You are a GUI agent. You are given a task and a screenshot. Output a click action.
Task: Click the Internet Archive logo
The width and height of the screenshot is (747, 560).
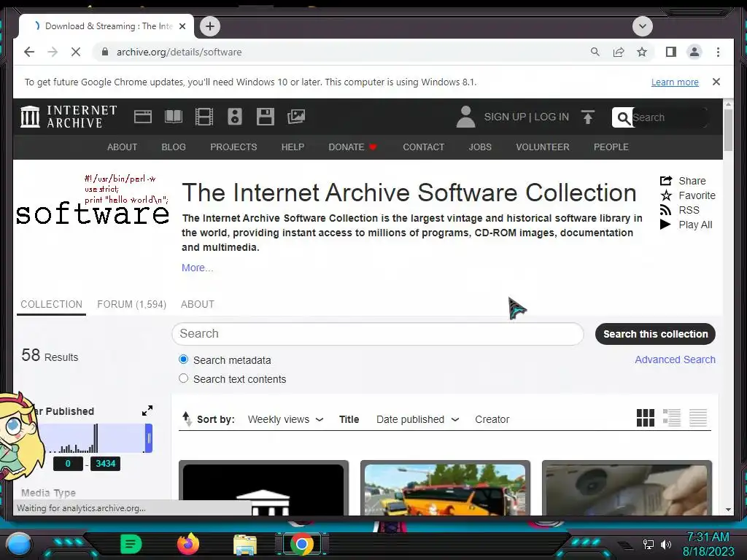(x=69, y=117)
